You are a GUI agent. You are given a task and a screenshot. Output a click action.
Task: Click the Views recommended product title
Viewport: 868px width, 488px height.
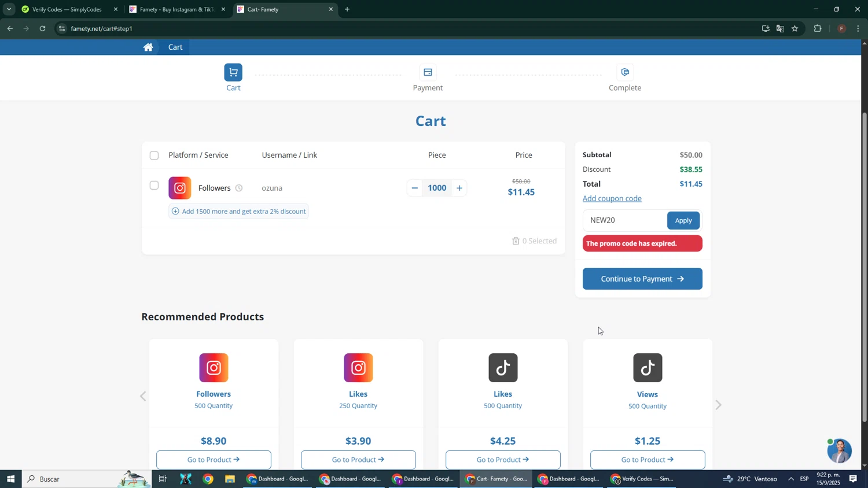pos(648,395)
